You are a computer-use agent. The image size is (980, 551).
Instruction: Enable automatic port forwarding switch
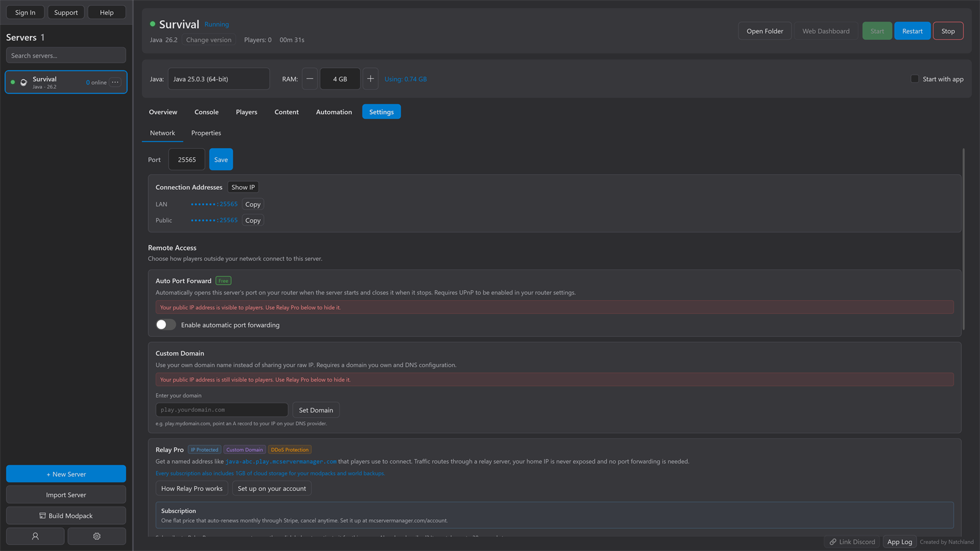click(x=166, y=324)
